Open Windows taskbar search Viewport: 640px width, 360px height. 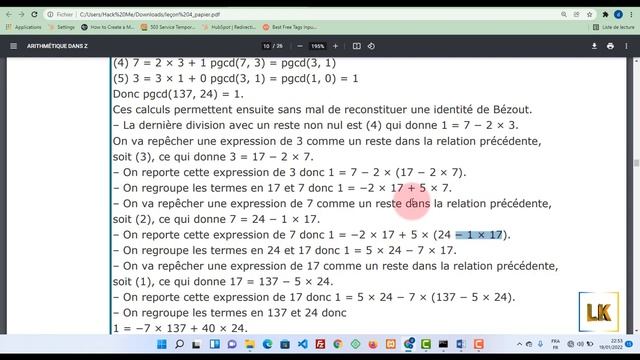(x=179, y=344)
